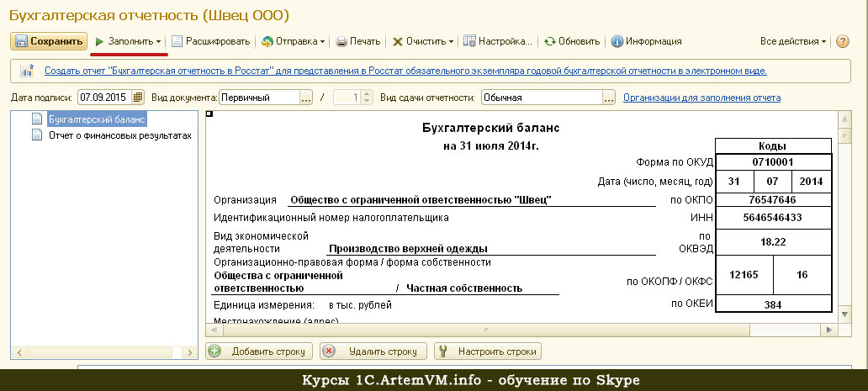Open the Заполнить dropdown menu
The width and height of the screenshot is (868, 391).
[x=128, y=41]
